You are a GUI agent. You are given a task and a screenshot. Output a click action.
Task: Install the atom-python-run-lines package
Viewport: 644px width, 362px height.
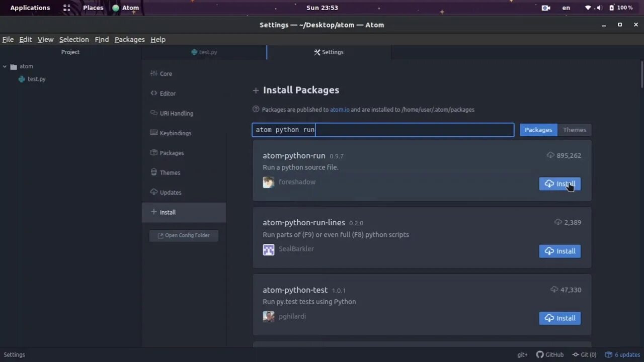point(560,251)
